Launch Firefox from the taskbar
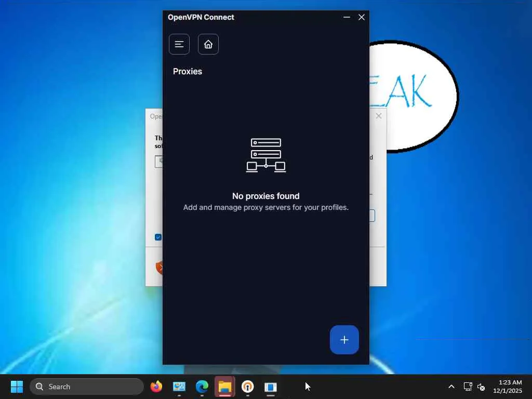Image resolution: width=532 pixels, height=399 pixels. 156,387
